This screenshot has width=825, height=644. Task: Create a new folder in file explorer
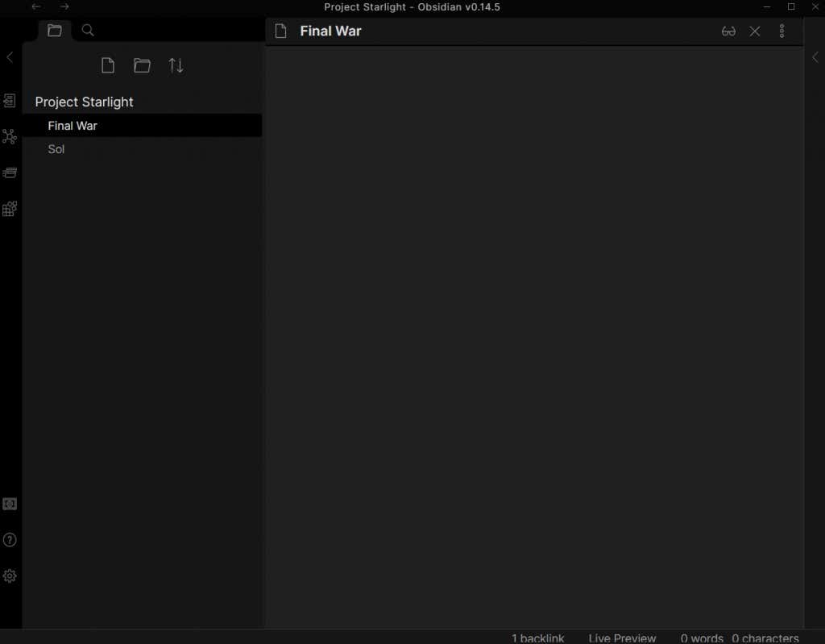click(142, 66)
